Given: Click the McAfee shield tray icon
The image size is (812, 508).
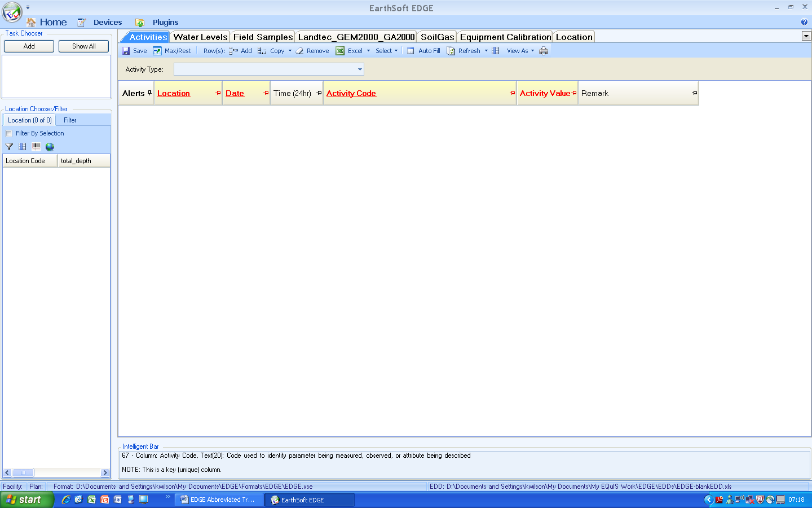Looking at the screenshot, I should (x=760, y=500).
